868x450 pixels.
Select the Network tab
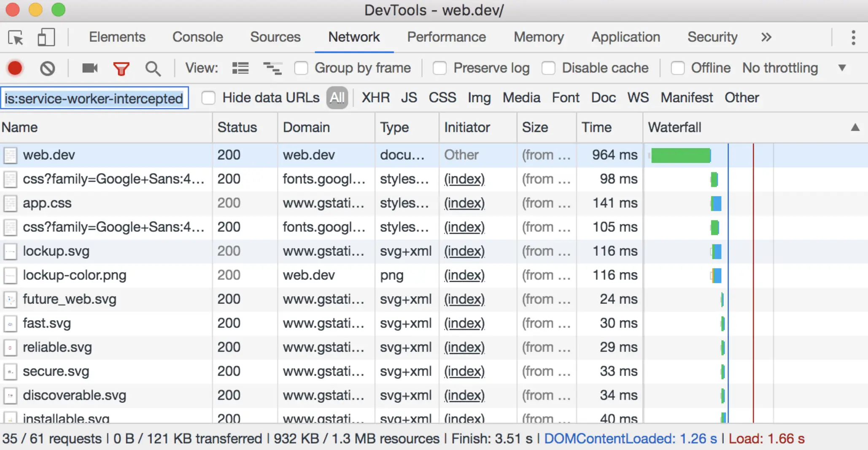(x=354, y=37)
